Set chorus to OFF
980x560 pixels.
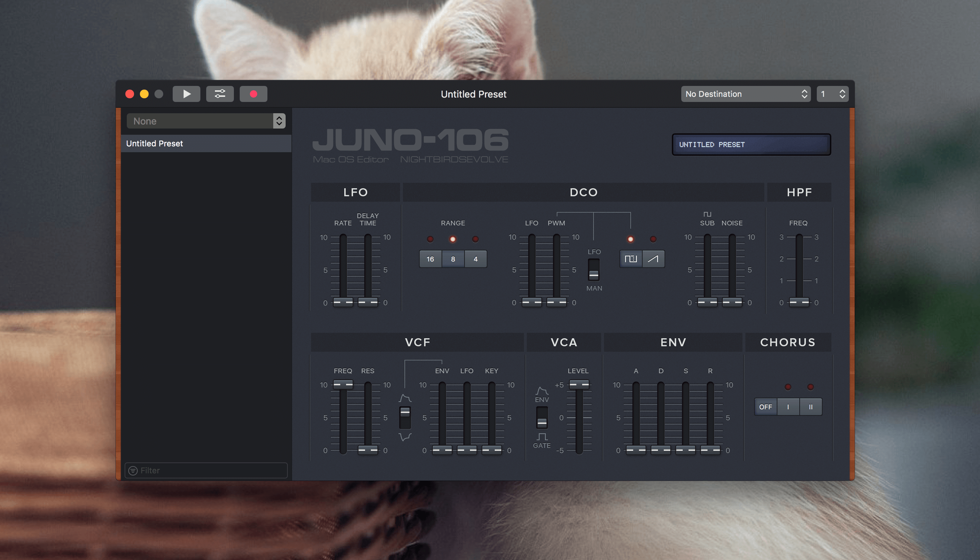(765, 407)
